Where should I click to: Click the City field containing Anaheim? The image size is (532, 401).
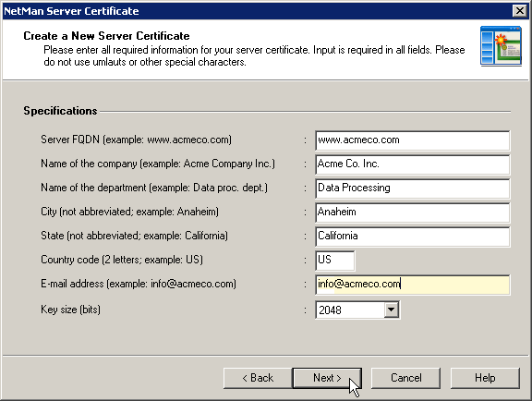[x=412, y=213]
